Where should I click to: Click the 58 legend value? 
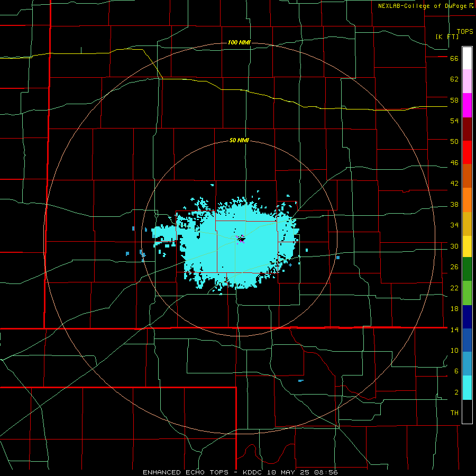454,100
